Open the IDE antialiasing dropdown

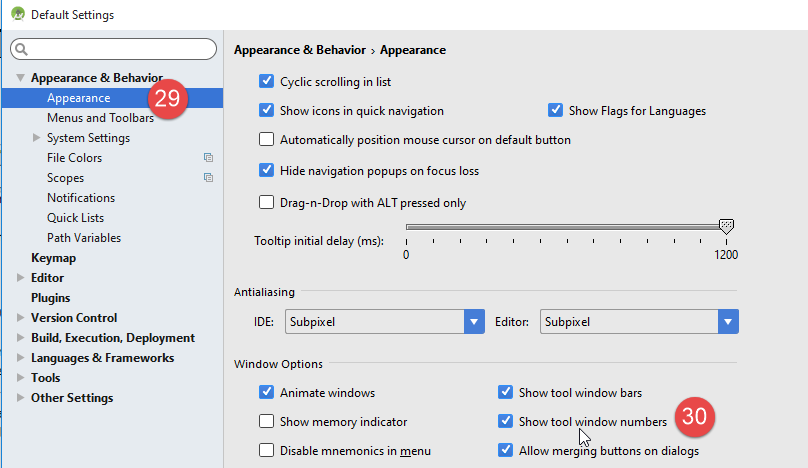tap(474, 322)
